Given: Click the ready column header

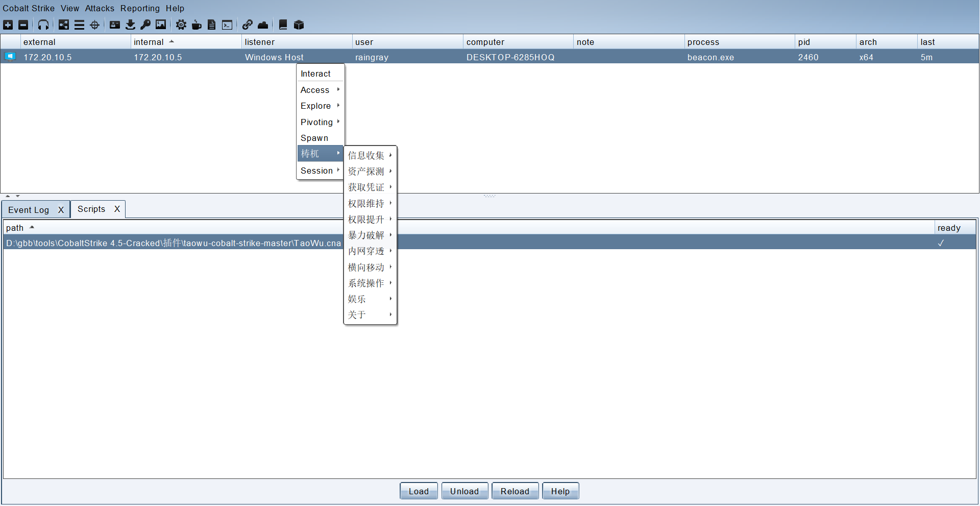Looking at the screenshot, I should click(x=955, y=228).
